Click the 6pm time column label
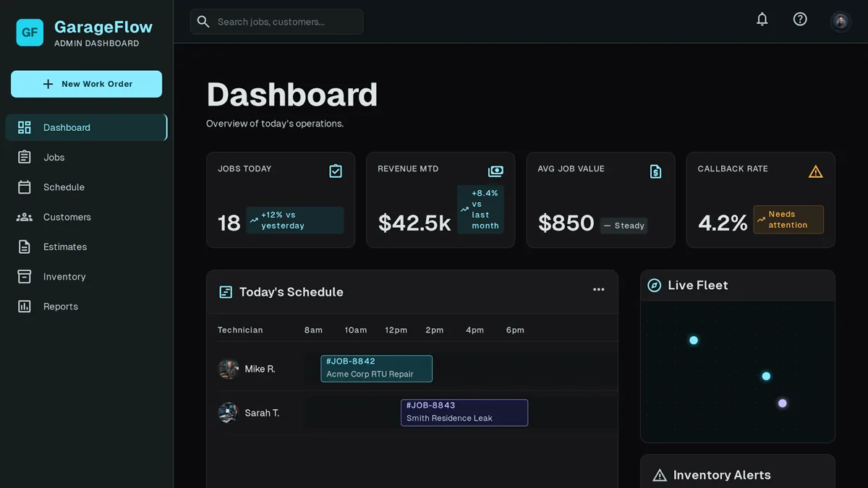The height and width of the screenshot is (488, 868). (x=515, y=330)
